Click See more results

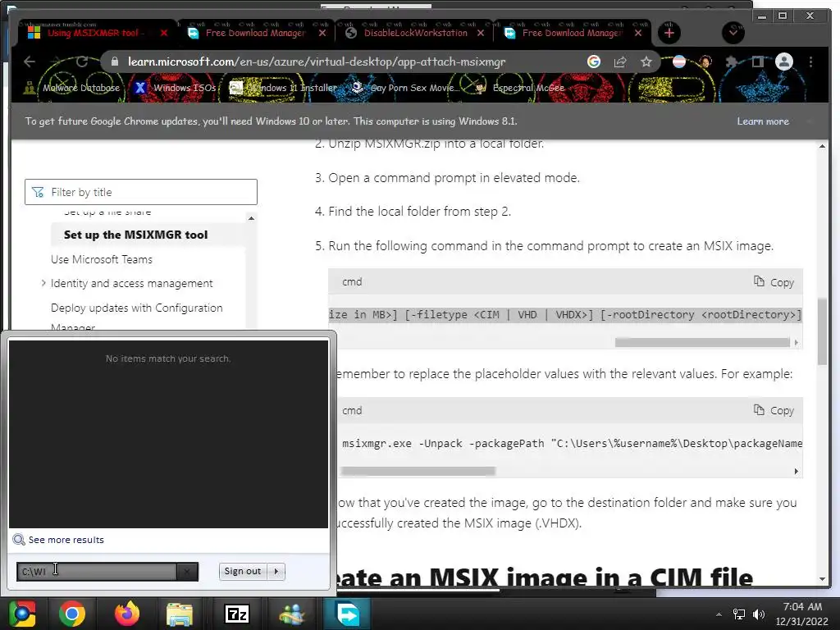pyautogui.click(x=66, y=540)
